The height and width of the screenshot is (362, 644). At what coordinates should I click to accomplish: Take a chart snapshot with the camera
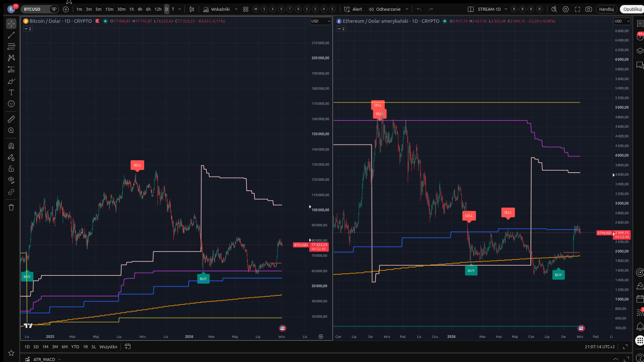click(589, 9)
